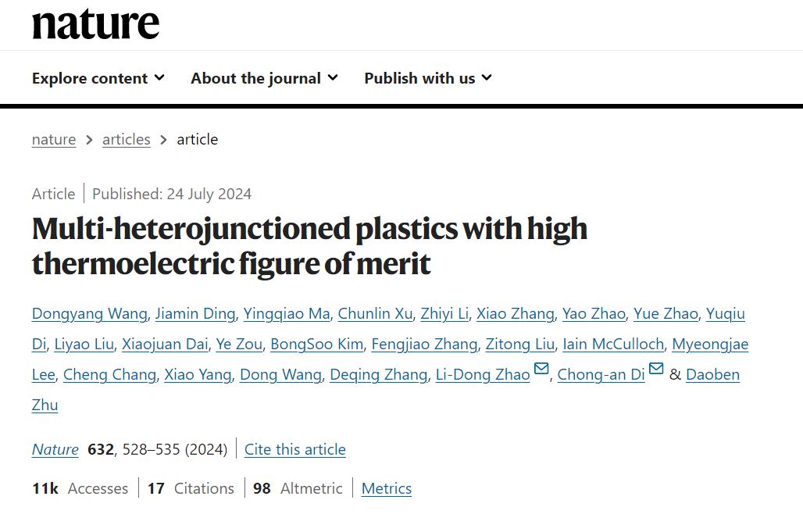Expand the Explore content menu
803x532 pixels.
pos(98,78)
